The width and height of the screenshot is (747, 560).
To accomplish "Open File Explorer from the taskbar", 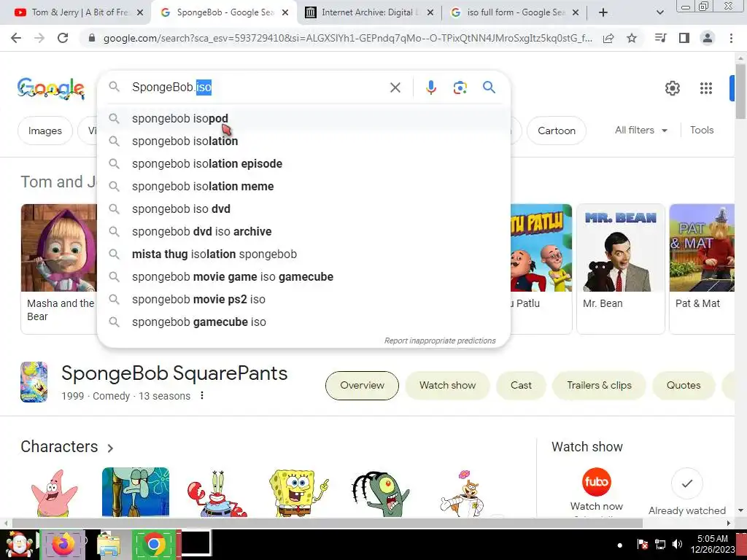I will point(108,545).
